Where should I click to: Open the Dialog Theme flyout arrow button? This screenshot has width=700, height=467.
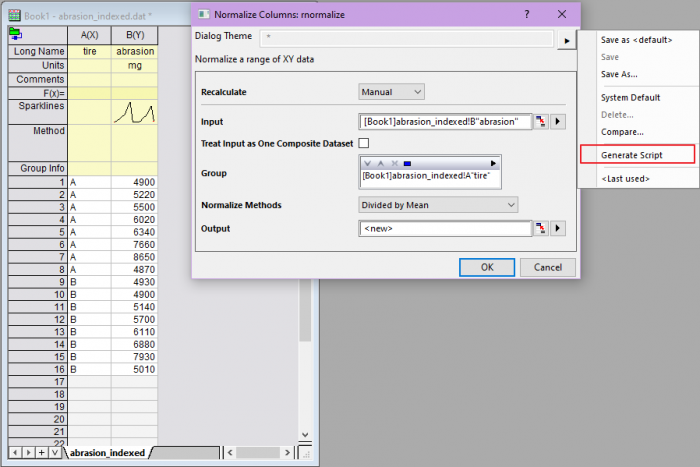coord(567,40)
